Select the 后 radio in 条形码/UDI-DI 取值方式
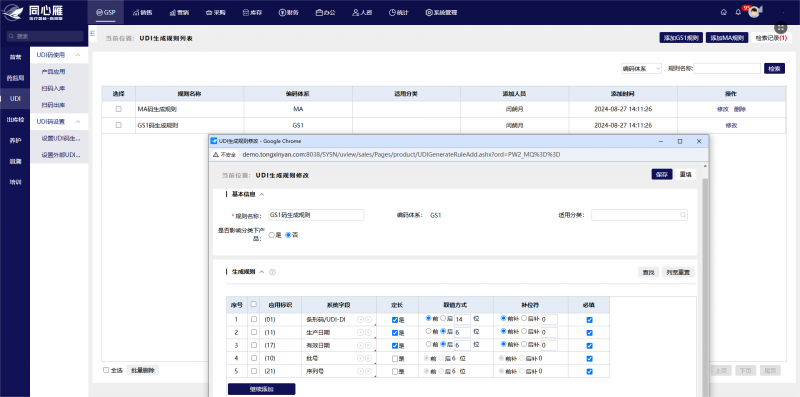The image size is (800, 397). click(x=443, y=318)
